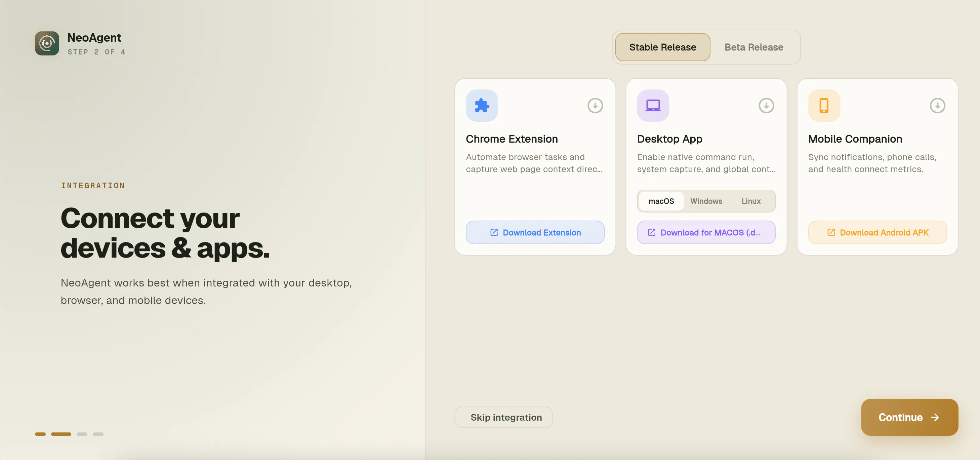Select the macOS platform tab
Image resolution: width=980 pixels, height=460 pixels.
point(661,201)
